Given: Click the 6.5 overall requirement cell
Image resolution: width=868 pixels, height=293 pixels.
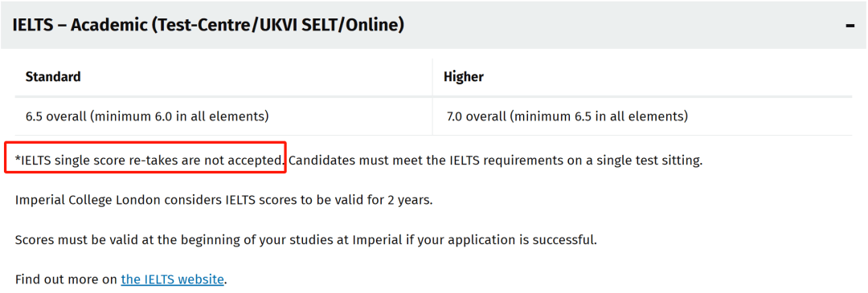Looking at the screenshot, I should tap(223, 116).
